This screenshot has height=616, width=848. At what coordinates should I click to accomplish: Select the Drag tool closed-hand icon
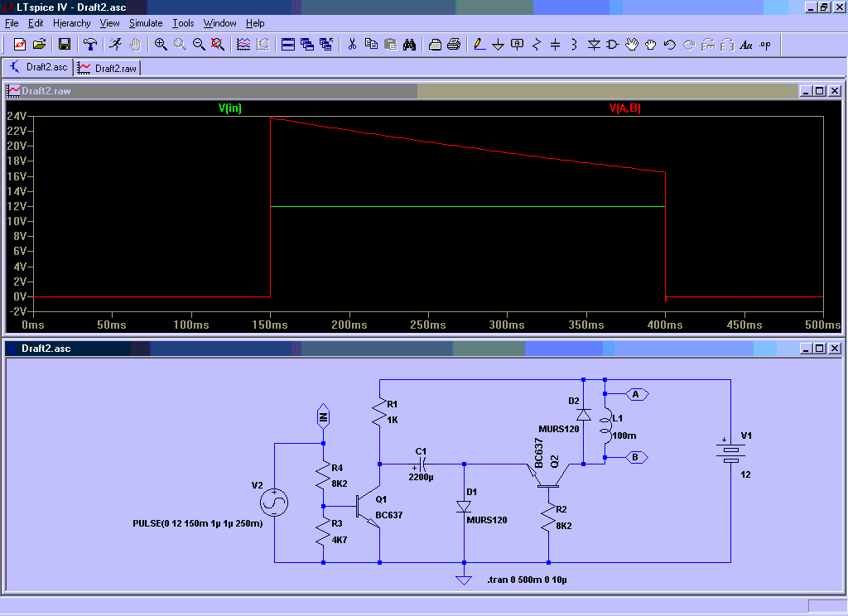tap(651, 45)
